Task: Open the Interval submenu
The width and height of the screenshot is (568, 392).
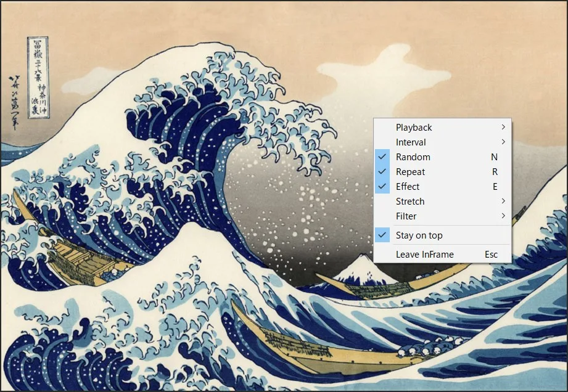Action: (x=442, y=142)
